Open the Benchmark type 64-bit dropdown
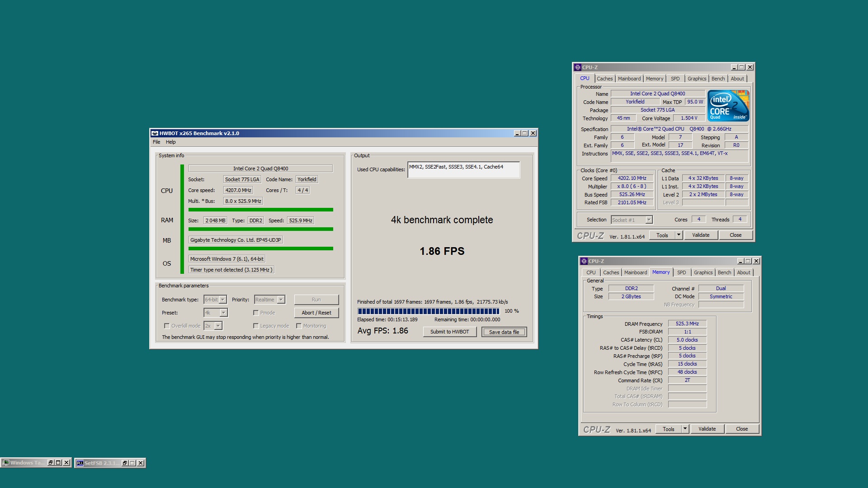868x488 pixels. click(223, 300)
